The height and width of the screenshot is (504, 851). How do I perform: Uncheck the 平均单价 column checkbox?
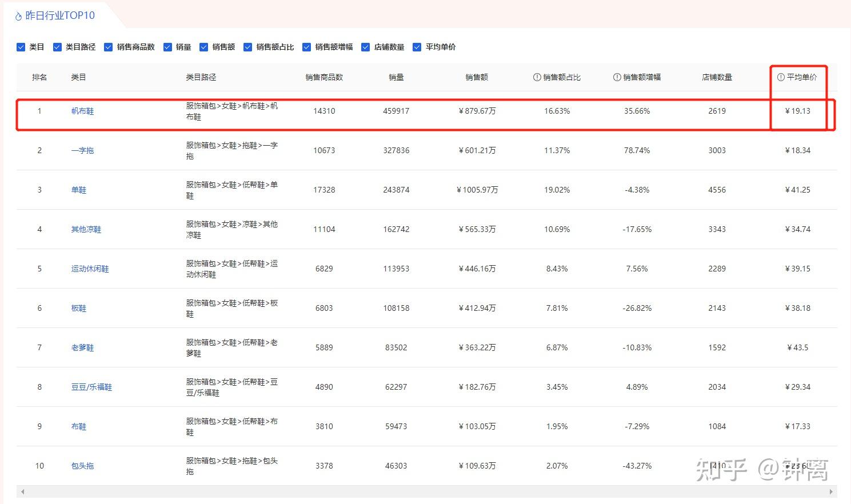(417, 47)
